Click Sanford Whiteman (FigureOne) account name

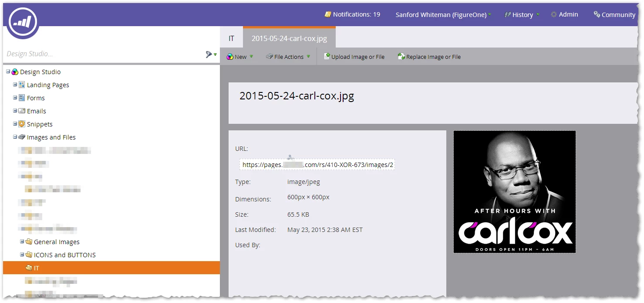point(441,15)
